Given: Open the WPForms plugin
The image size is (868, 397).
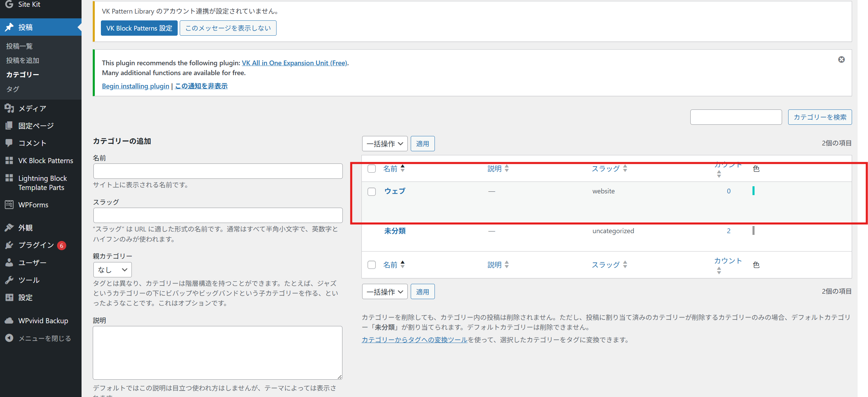Looking at the screenshot, I should pyautogui.click(x=33, y=205).
